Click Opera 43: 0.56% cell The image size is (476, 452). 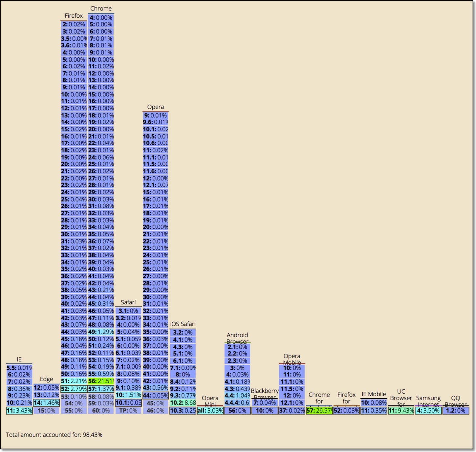[x=156, y=388]
